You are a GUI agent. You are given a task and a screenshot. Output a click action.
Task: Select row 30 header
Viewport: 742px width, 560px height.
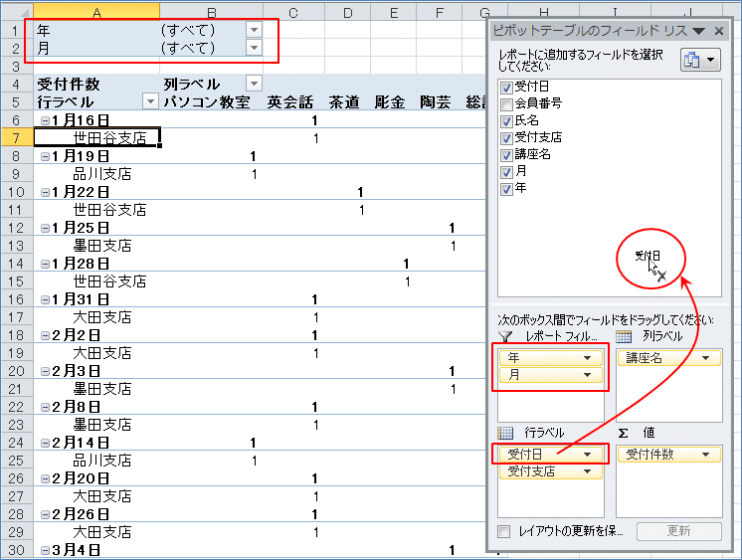pos(17,550)
